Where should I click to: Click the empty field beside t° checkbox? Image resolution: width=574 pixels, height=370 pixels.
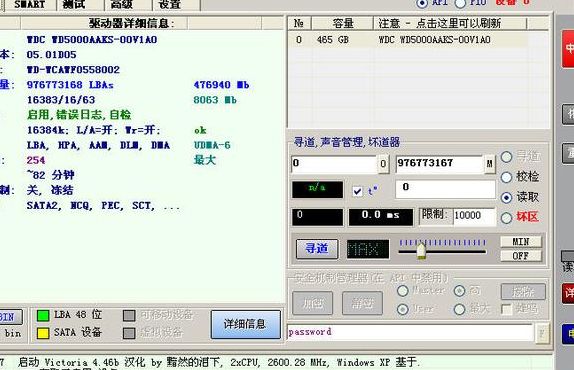[445, 189]
